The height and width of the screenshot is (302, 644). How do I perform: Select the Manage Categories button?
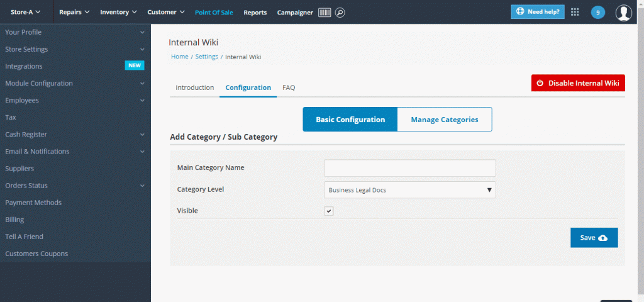click(445, 120)
